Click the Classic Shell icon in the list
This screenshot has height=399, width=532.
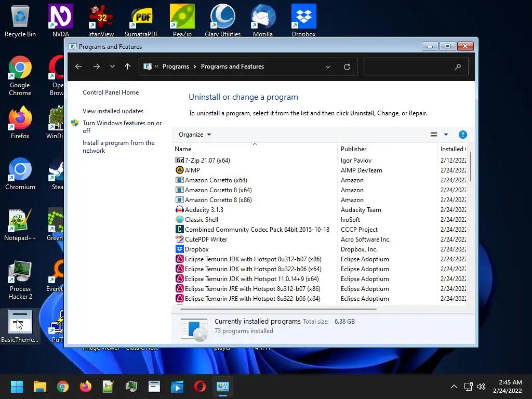tap(179, 220)
